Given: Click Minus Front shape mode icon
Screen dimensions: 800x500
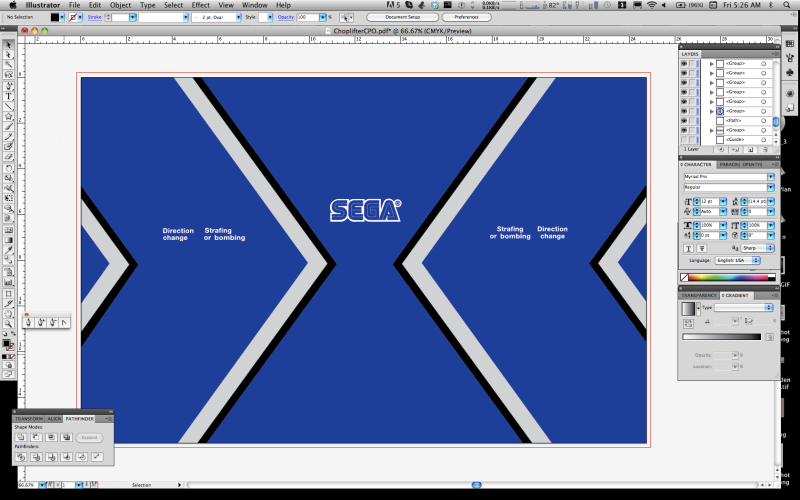Looking at the screenshot, I should tap(36, 437).
